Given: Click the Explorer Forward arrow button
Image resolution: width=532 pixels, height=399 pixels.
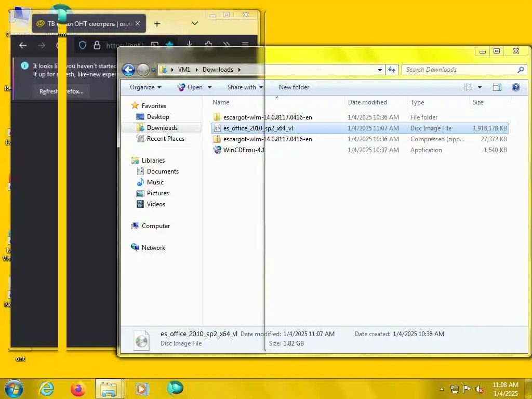Looking at the screenshot, I should point(143,70).
